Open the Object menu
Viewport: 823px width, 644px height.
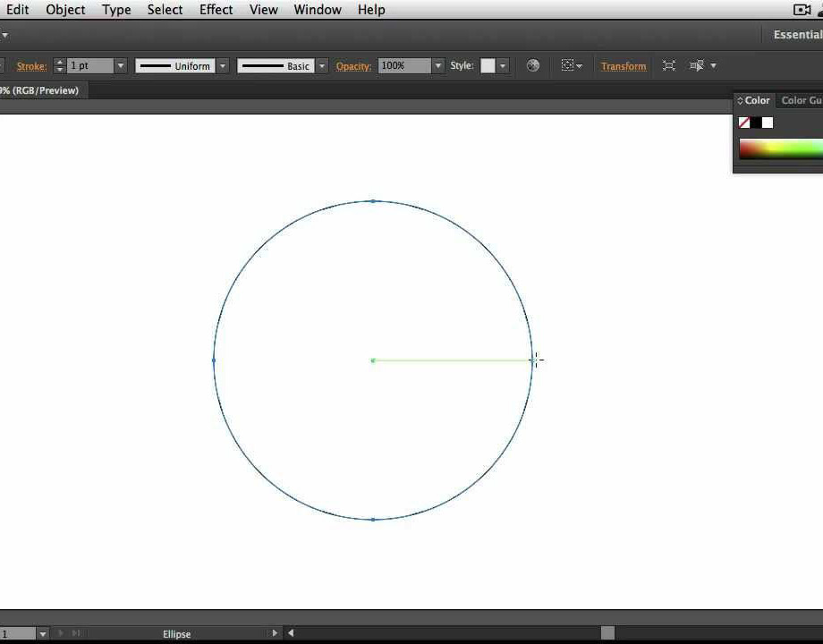click(x=65, y=10)
